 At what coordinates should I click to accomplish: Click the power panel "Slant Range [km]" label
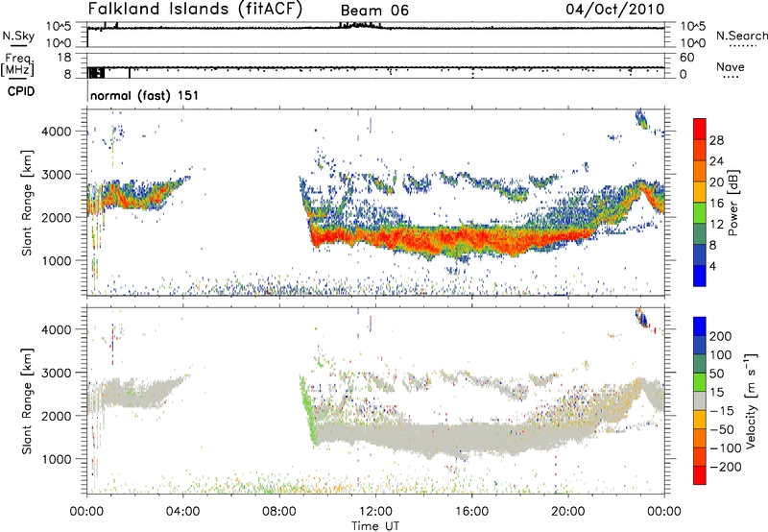27,203
